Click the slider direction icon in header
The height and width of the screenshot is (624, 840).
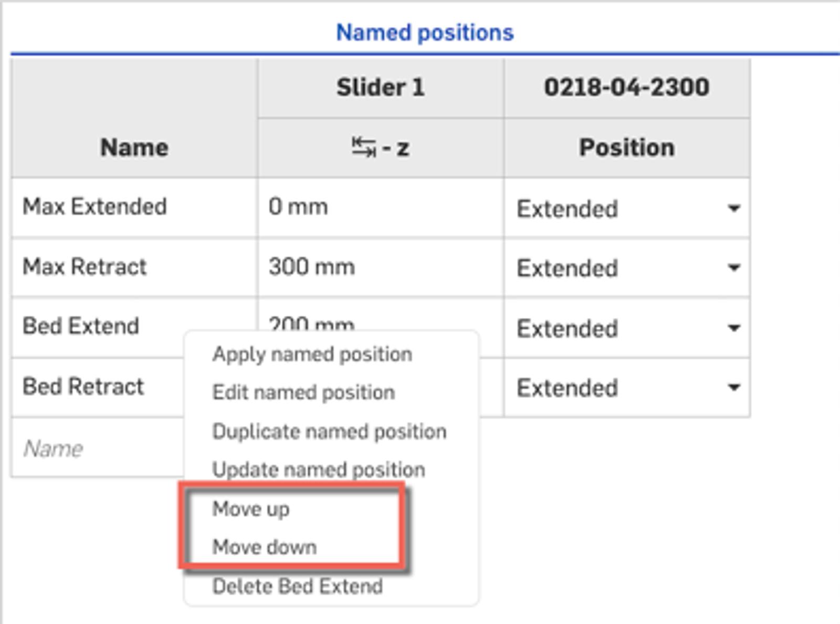pyautogui.click(x=364, y=147)
